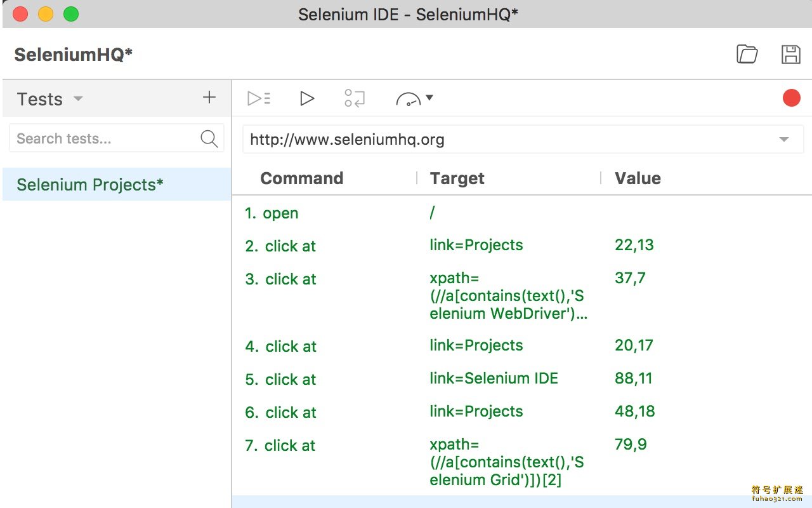Select step 7 click at command
Viewport: 812px width, 508px height.
pos(280,446)
